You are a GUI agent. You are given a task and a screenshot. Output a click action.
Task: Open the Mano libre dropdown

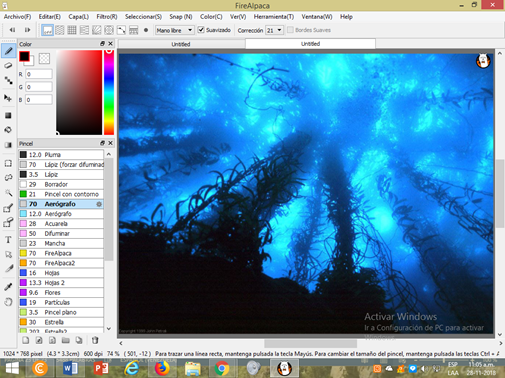174,30
